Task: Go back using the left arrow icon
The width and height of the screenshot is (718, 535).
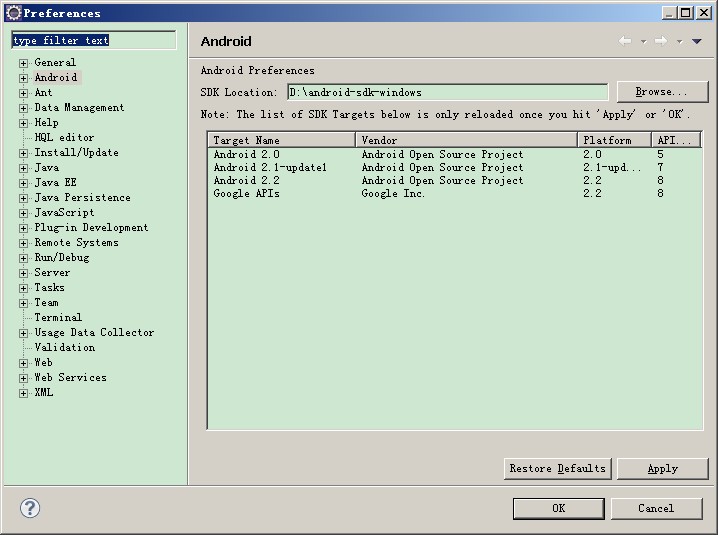Action: (625, 41)
